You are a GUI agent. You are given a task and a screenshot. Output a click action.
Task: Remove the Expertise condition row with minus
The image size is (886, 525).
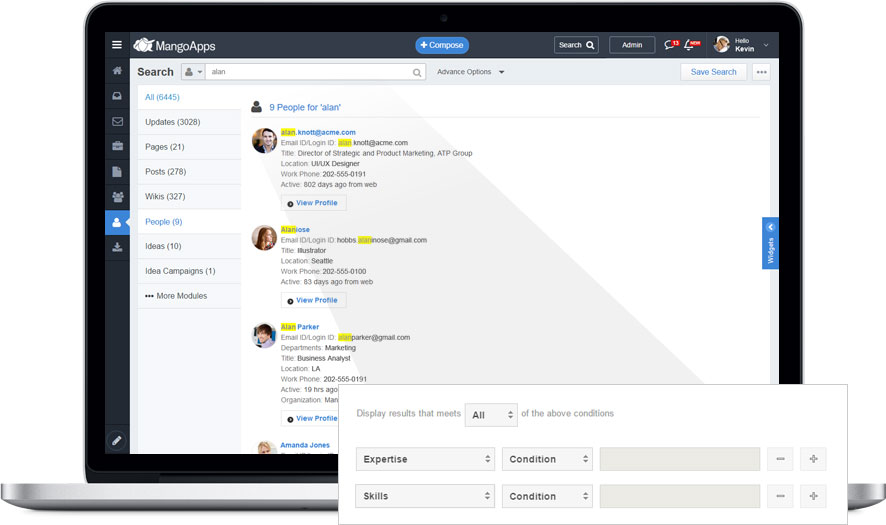click(780, 459)
